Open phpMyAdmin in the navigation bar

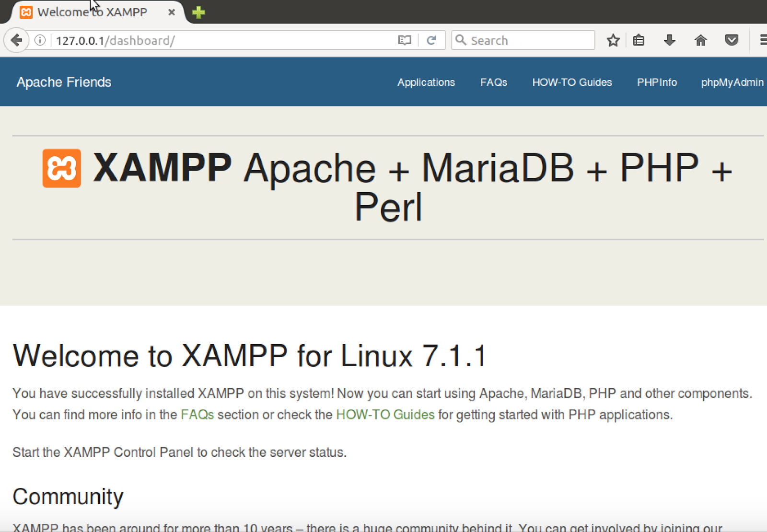pyautogui.click(x=732, y=82)
